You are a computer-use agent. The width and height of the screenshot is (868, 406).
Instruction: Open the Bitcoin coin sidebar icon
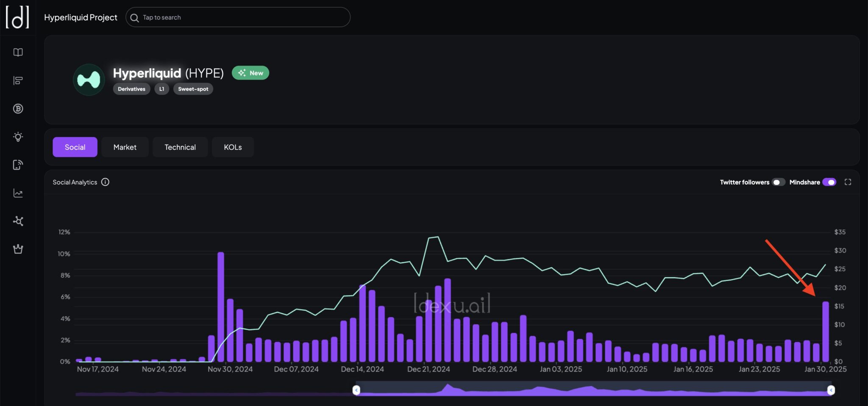18,109
